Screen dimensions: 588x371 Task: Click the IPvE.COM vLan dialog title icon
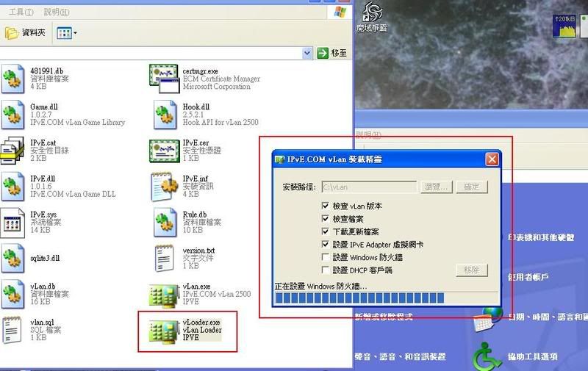coord(280,159)
